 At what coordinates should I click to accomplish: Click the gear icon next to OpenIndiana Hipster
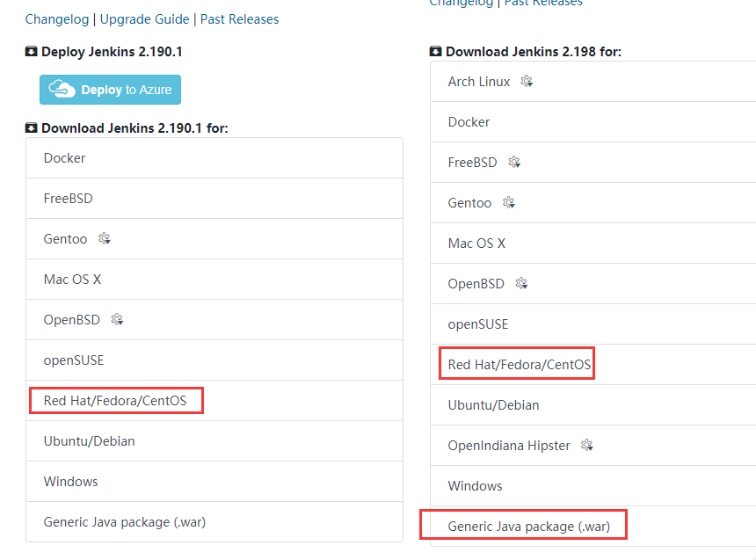(586, 445)
